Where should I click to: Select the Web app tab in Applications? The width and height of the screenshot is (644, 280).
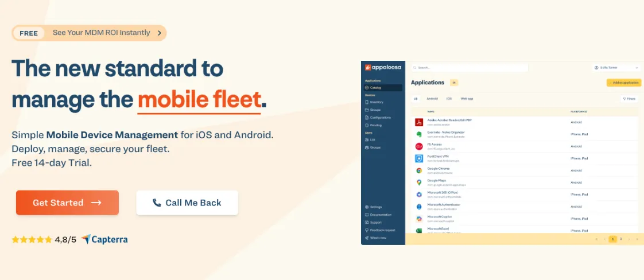pos(467,99)
